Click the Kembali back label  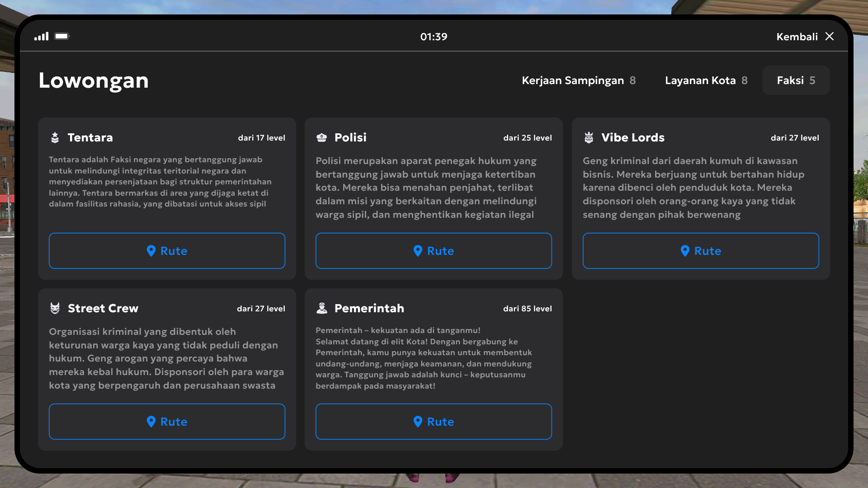coord(797,37)
